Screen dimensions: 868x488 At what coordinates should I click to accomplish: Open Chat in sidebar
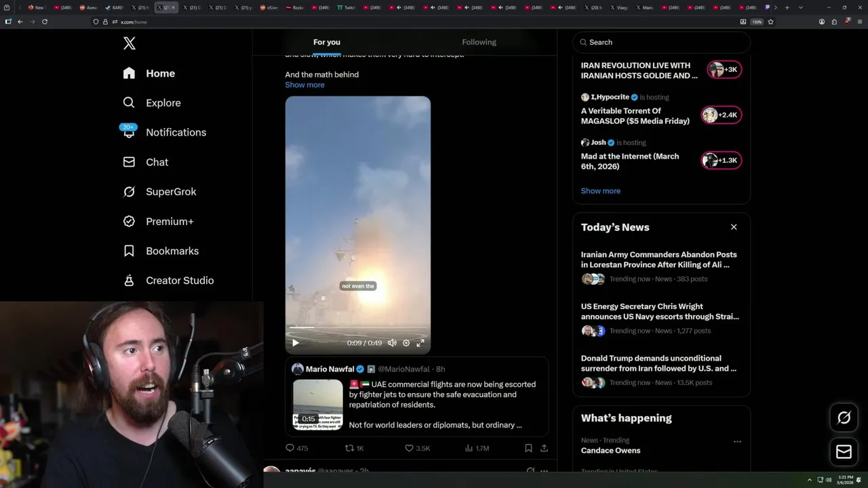click(146, 162)
